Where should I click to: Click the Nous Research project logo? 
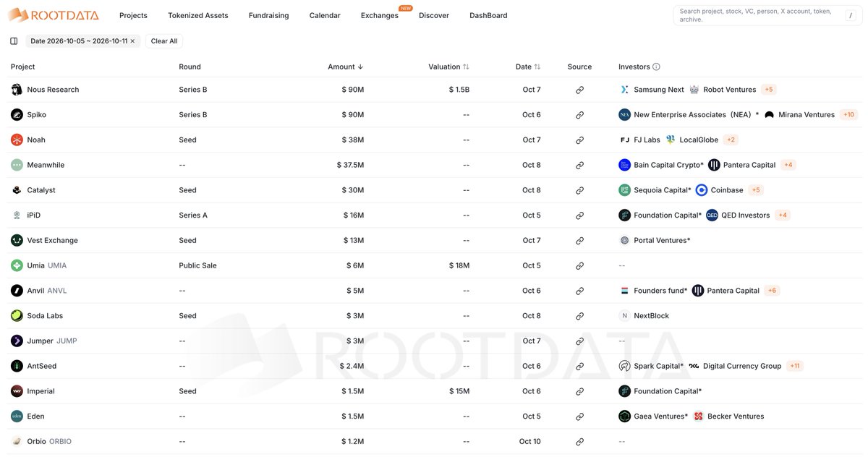(x=17, y=90)
